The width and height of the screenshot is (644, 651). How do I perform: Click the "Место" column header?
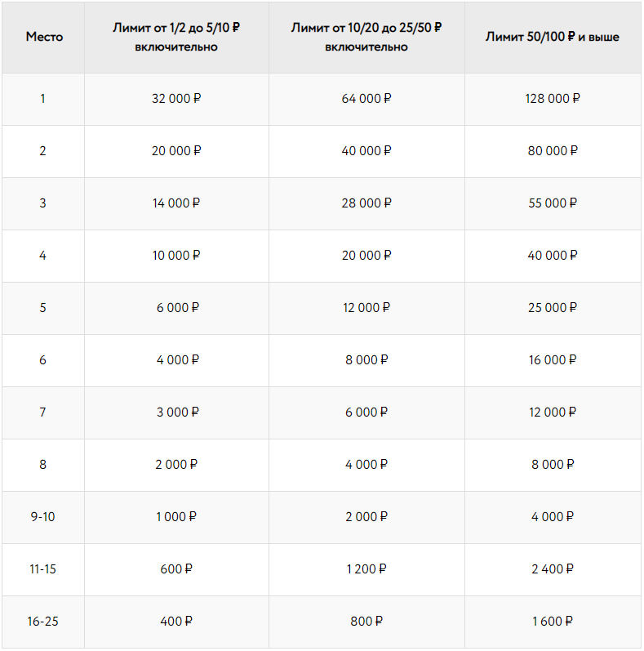(43, 38)
